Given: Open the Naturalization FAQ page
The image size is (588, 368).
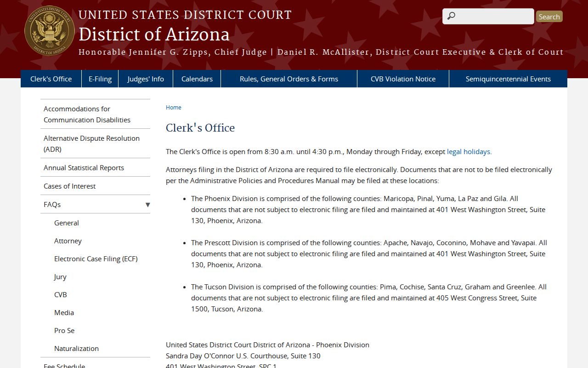Looking at the screenshot, I should pos(76,348).
